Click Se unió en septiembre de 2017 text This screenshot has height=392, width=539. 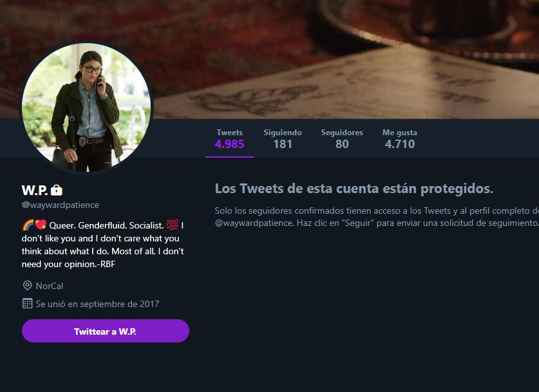point(97,304)
